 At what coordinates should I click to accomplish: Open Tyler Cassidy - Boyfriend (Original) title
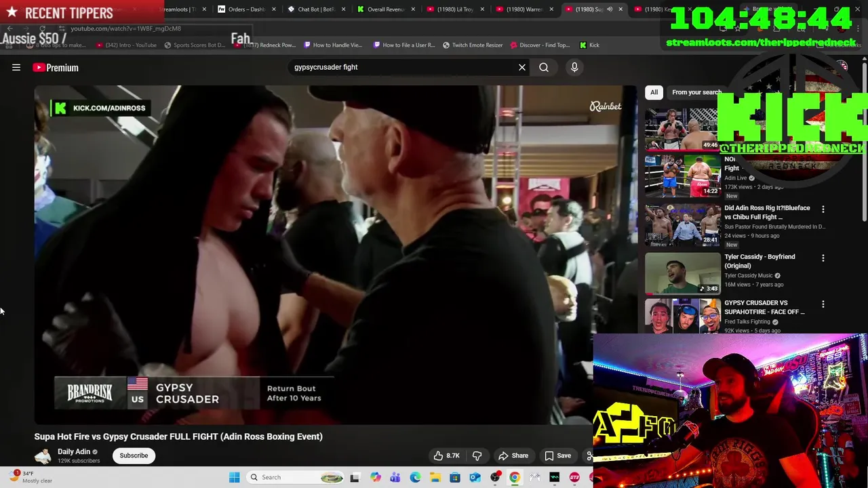(x=759, y=261)
